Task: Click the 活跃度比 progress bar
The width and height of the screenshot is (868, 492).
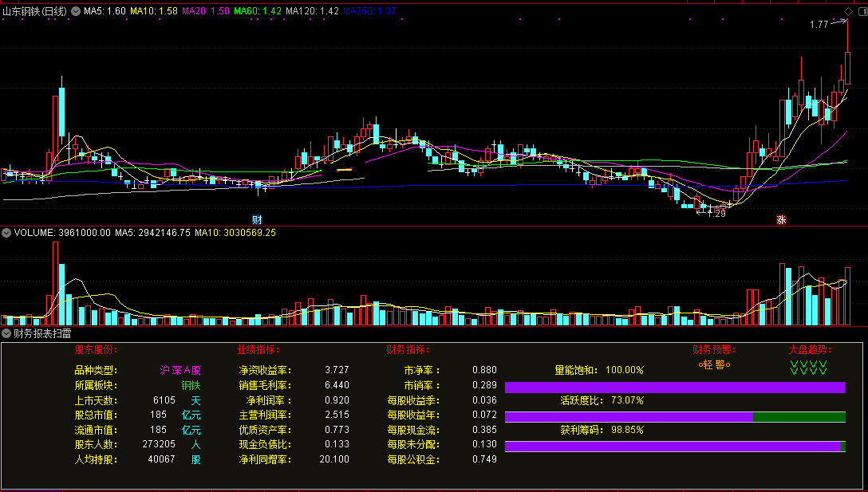Action: pos(676,417)
